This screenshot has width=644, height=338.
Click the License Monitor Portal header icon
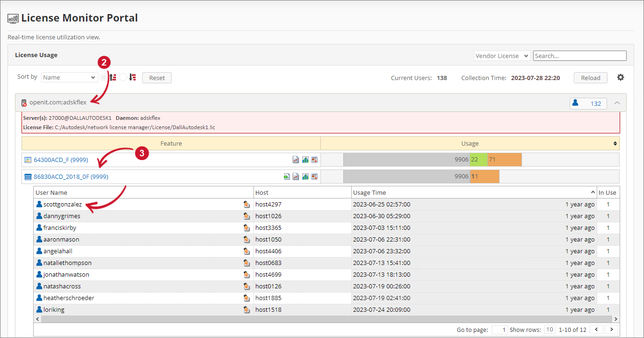pyautogui.click(x=13, y=19)
